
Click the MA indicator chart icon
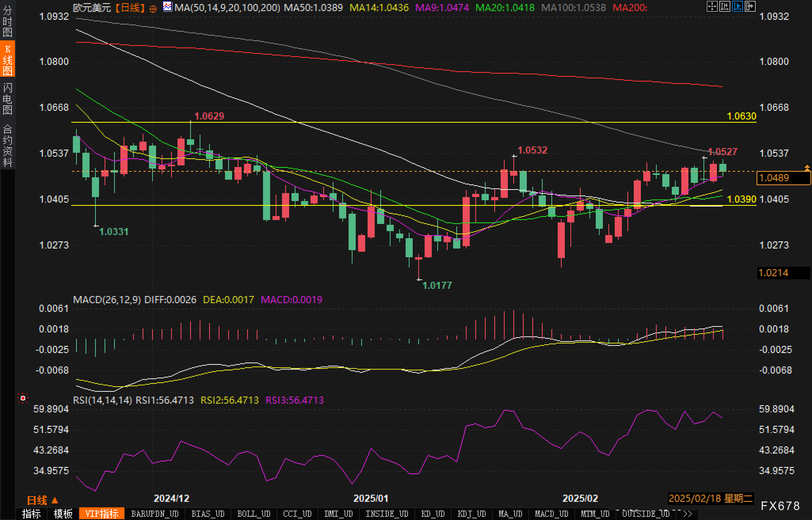168,7
